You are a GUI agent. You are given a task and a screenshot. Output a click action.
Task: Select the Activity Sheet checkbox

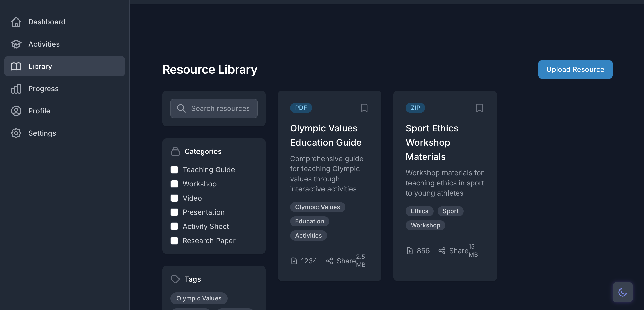174,226
